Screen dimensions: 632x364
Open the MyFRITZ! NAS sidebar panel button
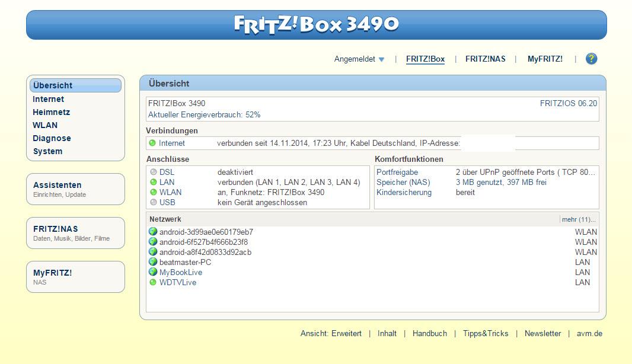[75, 277]
